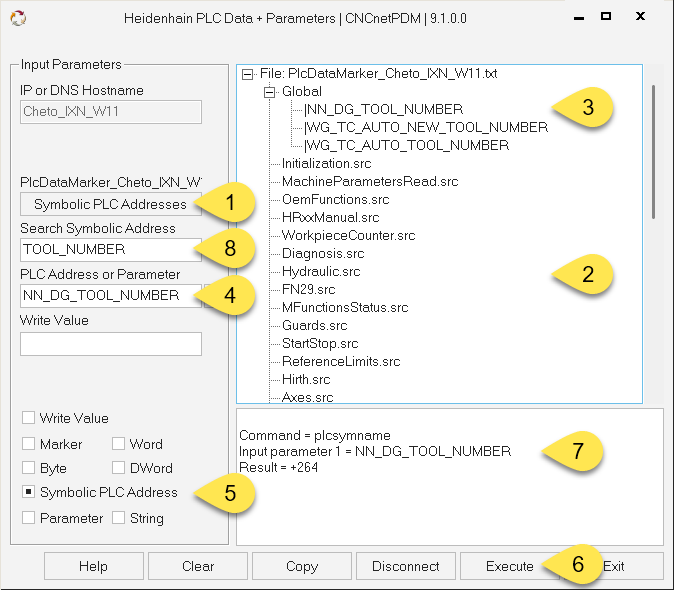
Task: Click the CNCnetPDM app icon in title bar
Action: (x=18, y=18)
